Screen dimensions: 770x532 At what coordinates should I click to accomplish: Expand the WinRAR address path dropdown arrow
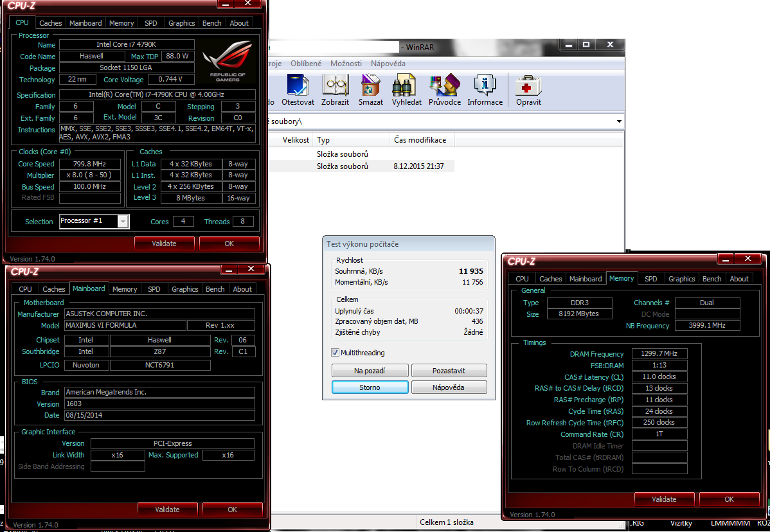[x=619, y=121]
